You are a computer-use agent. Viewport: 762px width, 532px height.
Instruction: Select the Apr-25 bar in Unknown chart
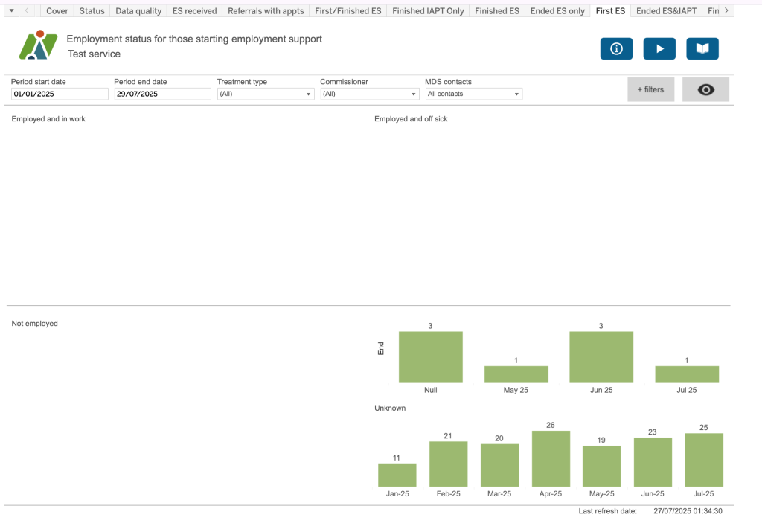[551, 458]
